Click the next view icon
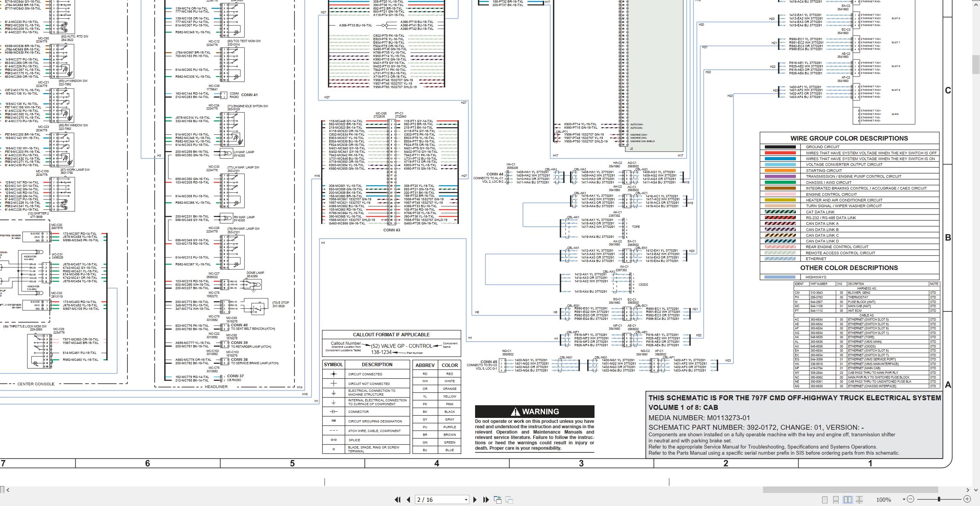This screenshot has height=506, width=980. 509,499
